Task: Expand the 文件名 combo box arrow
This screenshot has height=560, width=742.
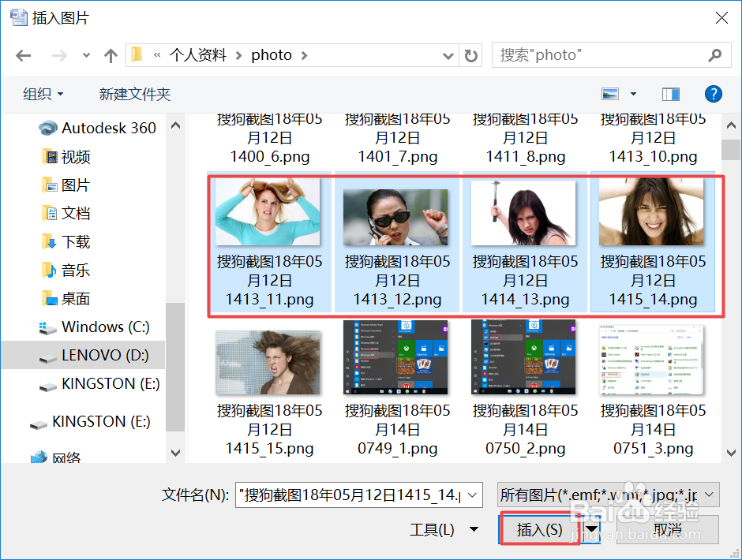Action: click(472, 495)
